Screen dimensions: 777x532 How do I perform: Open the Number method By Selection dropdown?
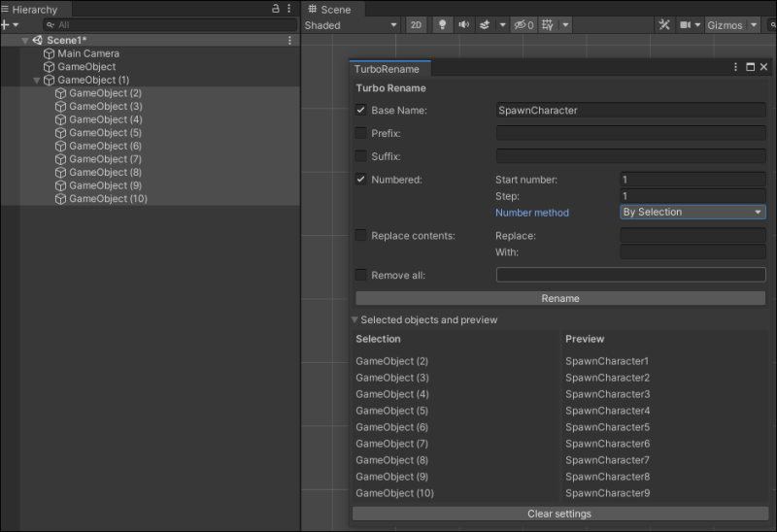693,212
